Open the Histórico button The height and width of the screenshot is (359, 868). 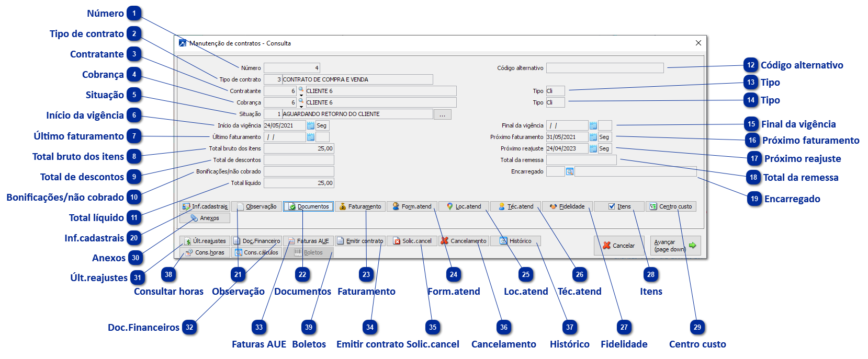[x=515, y=241]
